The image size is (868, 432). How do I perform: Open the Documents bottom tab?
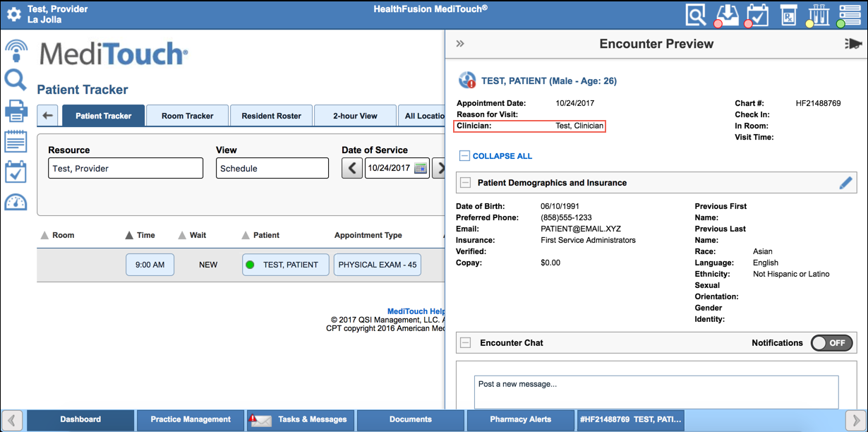[411, 419]
